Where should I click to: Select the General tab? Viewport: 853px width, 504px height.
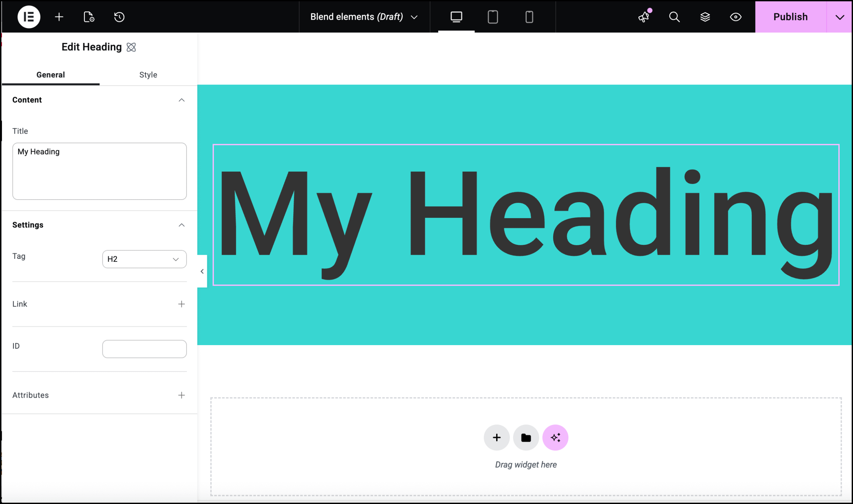click(51, 75)
